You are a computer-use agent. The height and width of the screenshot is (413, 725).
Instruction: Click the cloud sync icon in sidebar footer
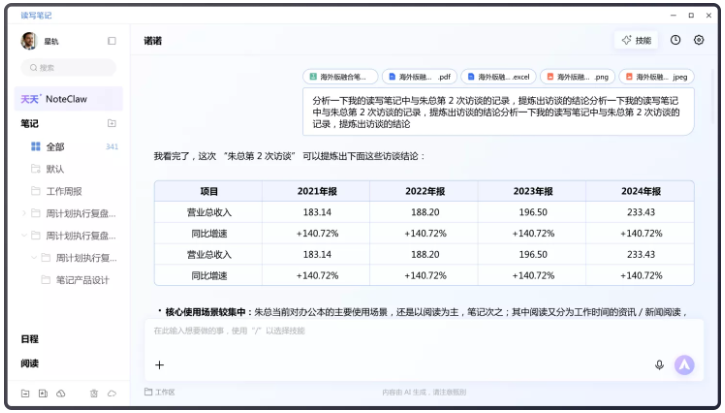tap(112, 394)
